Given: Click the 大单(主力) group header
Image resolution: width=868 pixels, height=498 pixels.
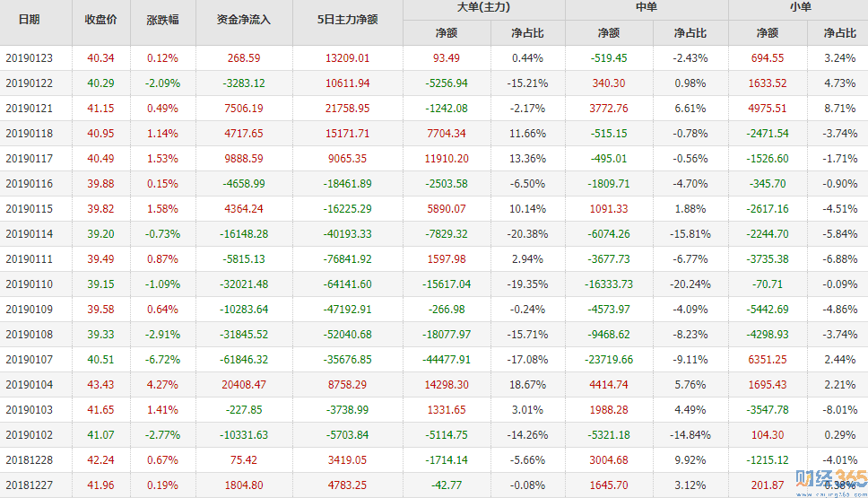Looking at the screenshot, I should [x=484, y=7].
